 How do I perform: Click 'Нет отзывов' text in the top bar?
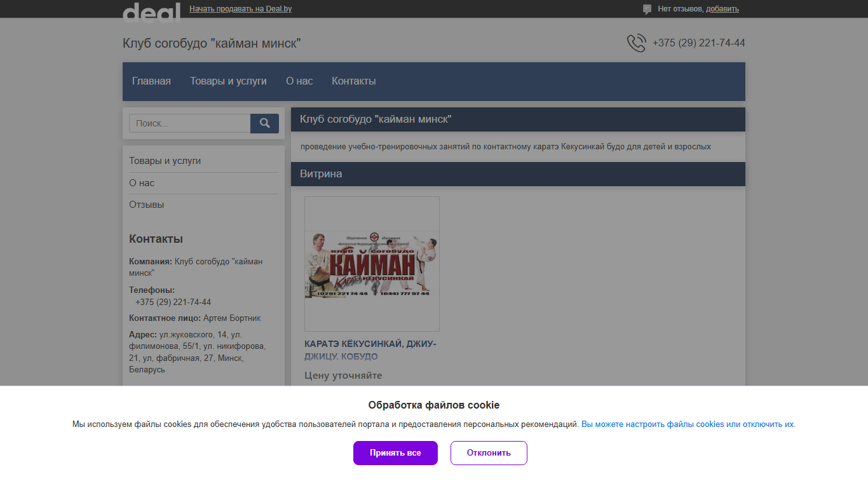pyautogui.click(x=681, y=9)
